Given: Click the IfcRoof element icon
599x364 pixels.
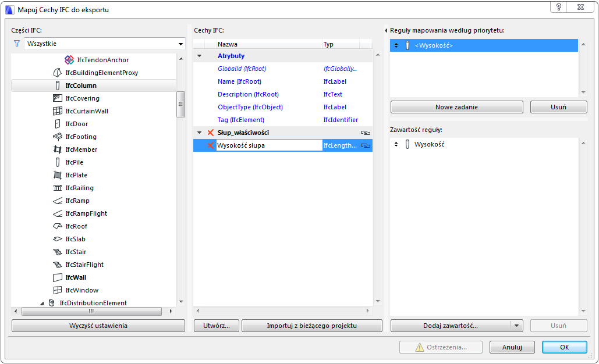Looking at the screenshot, I should click(x=58, y=226).
